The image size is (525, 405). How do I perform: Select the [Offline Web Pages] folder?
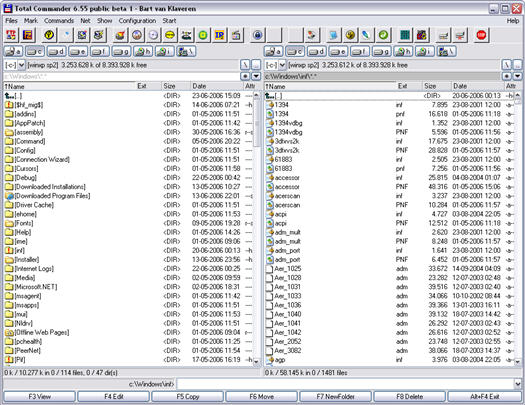pos(129,332)
